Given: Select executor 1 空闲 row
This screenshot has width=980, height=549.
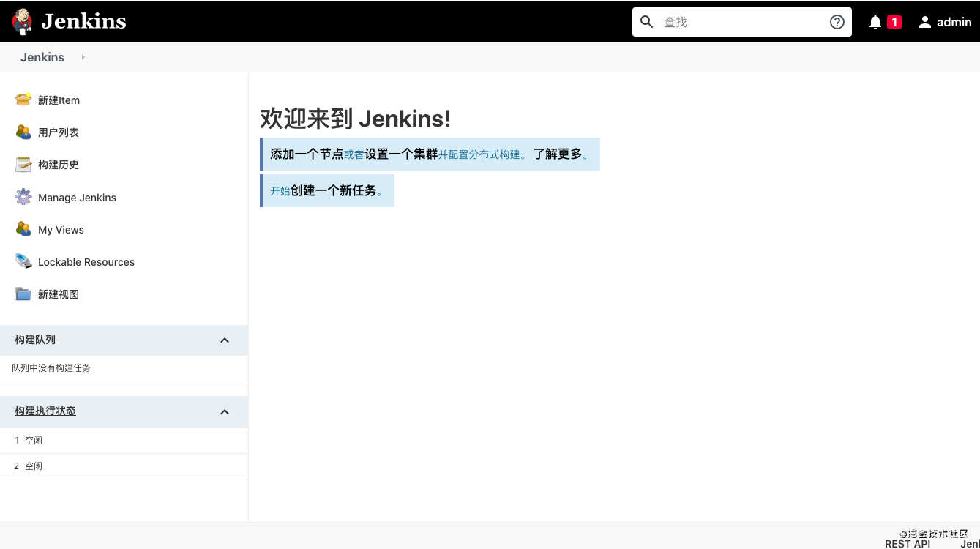Looking at the screenshot, I should pyautogui.click(x=124, y=441).
